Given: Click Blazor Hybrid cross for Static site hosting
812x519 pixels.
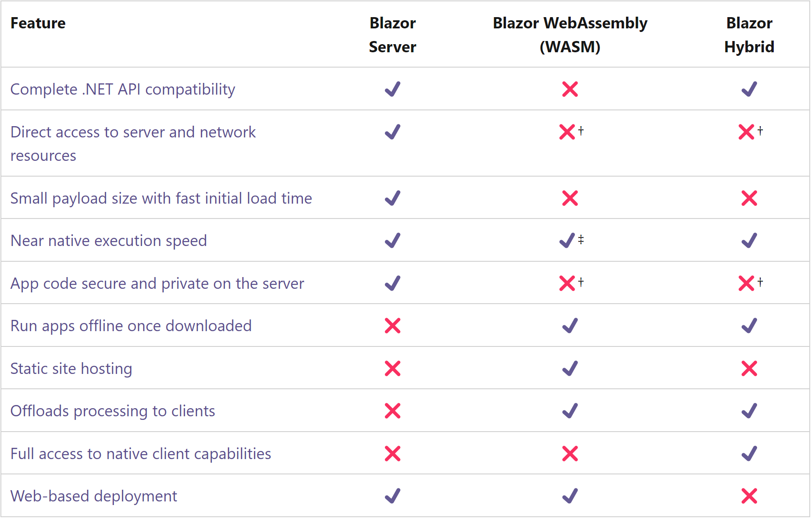Looking at the screenshot, I should 749,369.
